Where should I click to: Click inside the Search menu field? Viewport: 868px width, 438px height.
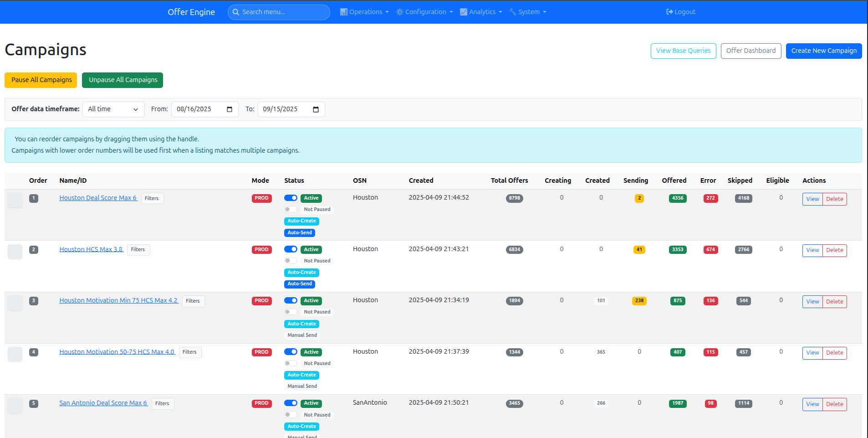279,12
